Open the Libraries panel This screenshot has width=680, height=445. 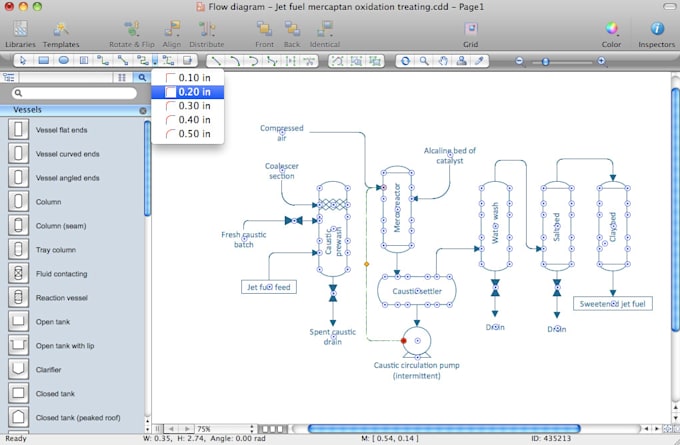[x=20, y=34]
